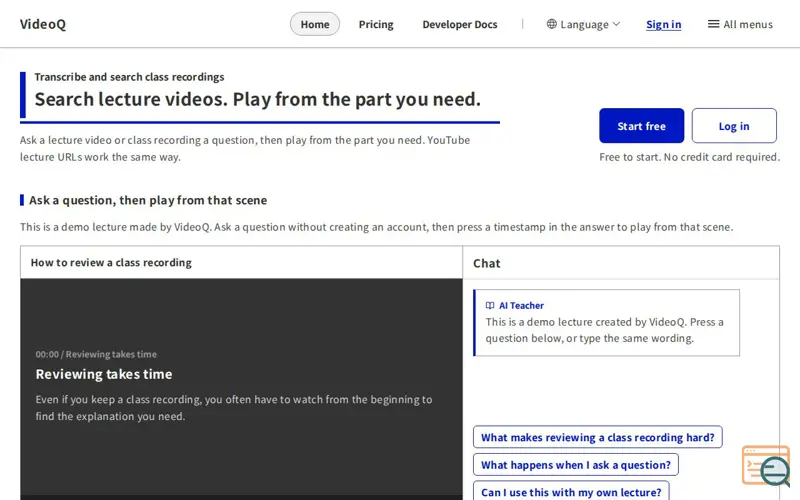The width and height of the screenshot is (800, 500).
Task: Click the 'Ask a question, then play from that scene' heading
Action: pos(148,200)
